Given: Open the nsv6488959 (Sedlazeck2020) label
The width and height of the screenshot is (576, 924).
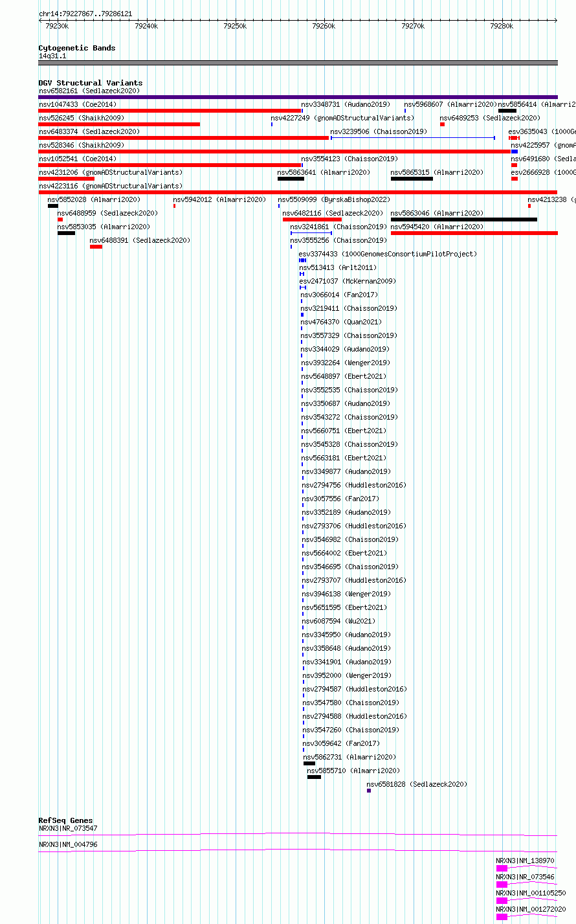Looking at the screenshot, I should [x=107, y=214].
